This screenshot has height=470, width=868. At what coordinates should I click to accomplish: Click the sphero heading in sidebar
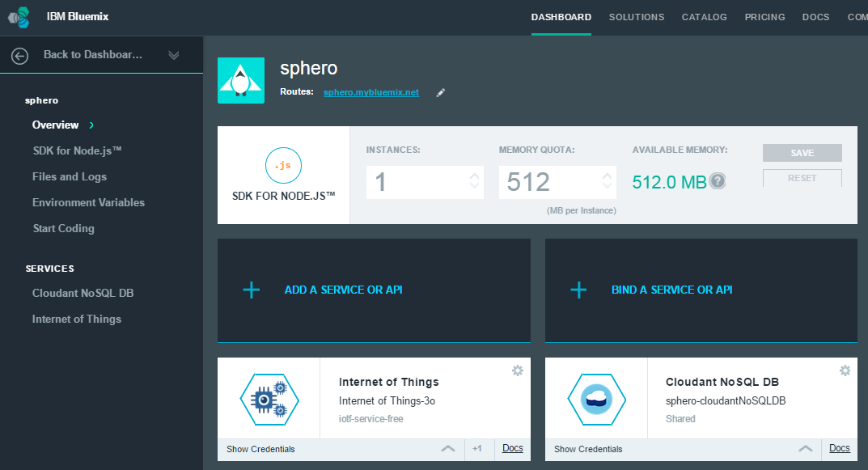(41, 101)
